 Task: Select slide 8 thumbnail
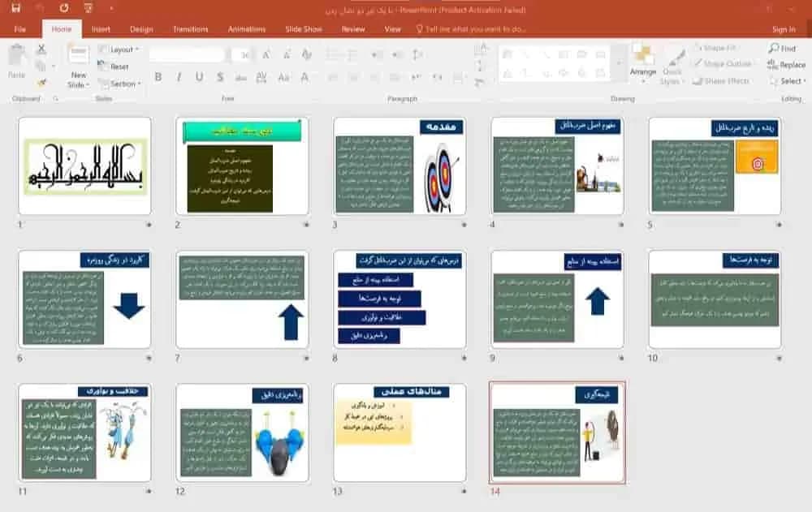coord(400,299)
